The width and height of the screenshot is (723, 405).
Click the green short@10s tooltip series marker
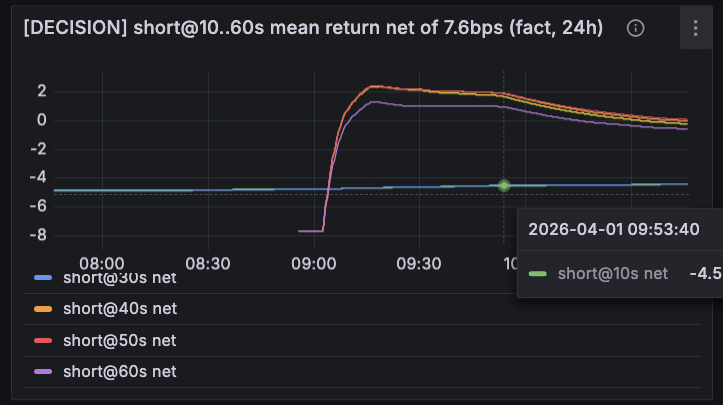coord(538,273)
